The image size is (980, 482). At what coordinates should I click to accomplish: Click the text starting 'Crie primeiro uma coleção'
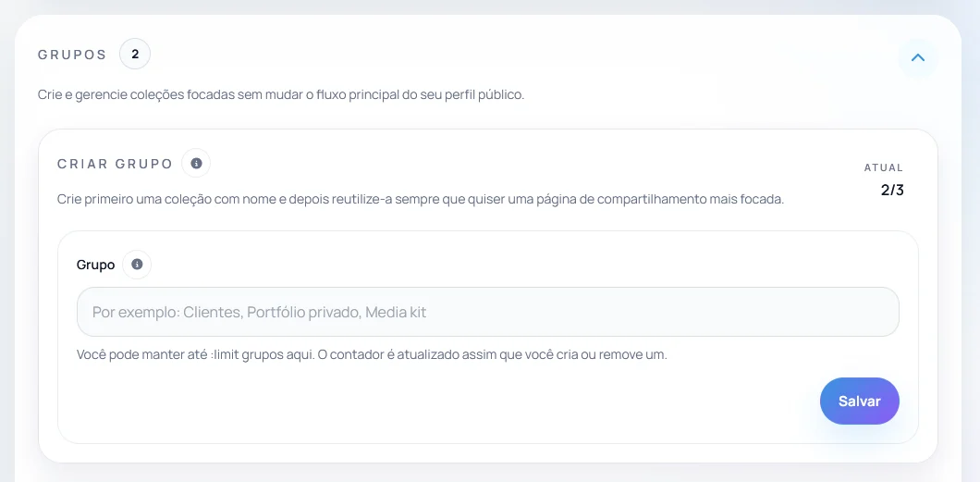click(x=420, y=200)
